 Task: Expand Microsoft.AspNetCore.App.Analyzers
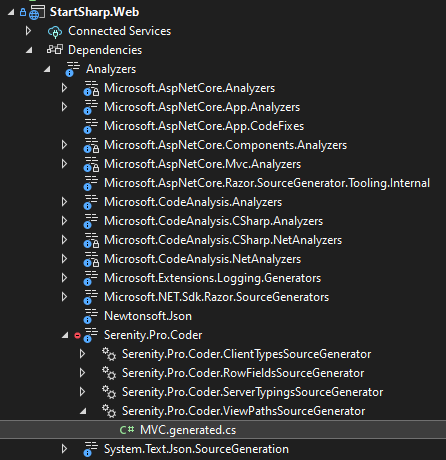click(64, 107)
